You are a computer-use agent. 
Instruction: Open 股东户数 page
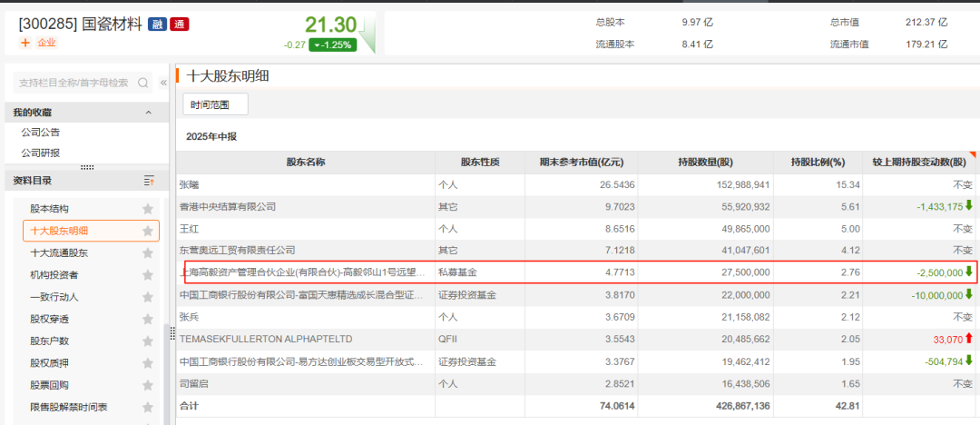coord(49,341)
